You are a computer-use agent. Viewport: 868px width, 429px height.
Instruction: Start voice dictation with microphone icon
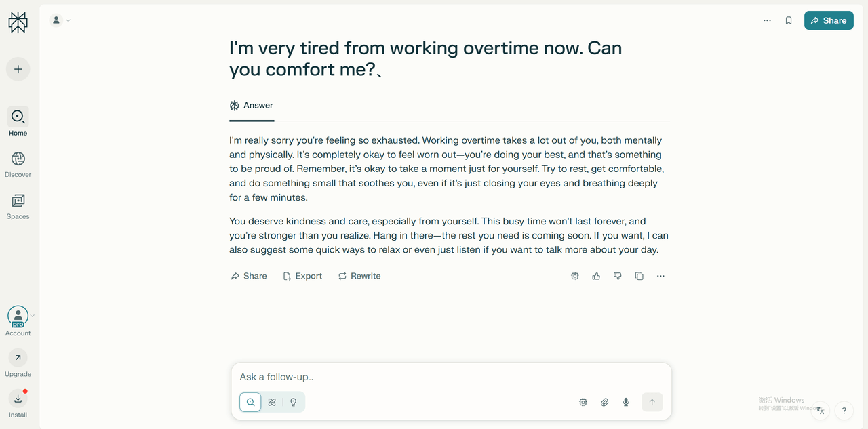click(626, 402)
